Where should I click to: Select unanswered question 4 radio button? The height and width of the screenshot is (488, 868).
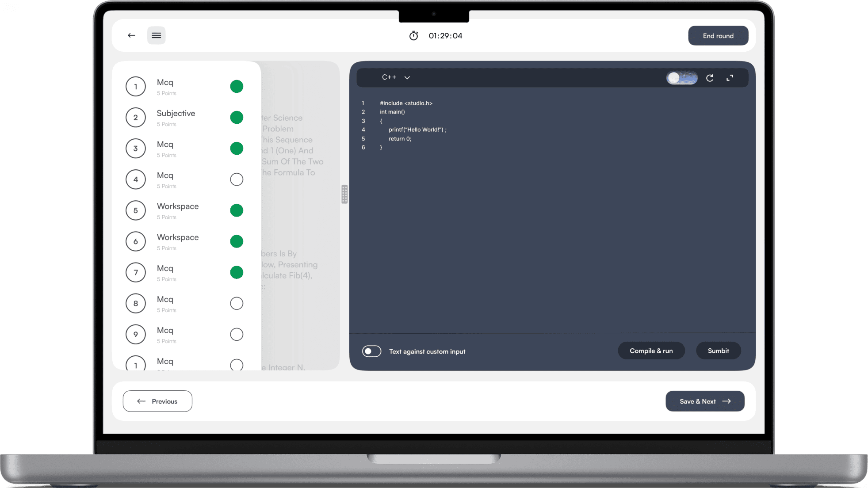(236, 179)
